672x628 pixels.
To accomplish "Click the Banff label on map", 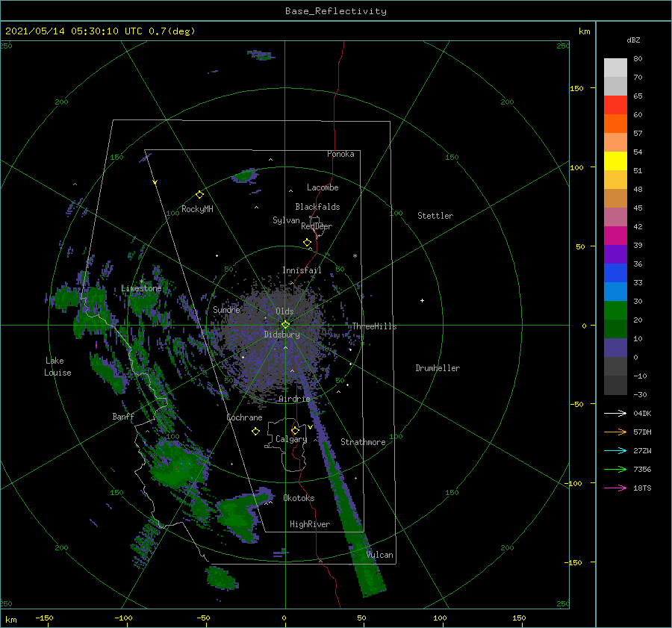I will pyautogui.click(x=123, y=416).
